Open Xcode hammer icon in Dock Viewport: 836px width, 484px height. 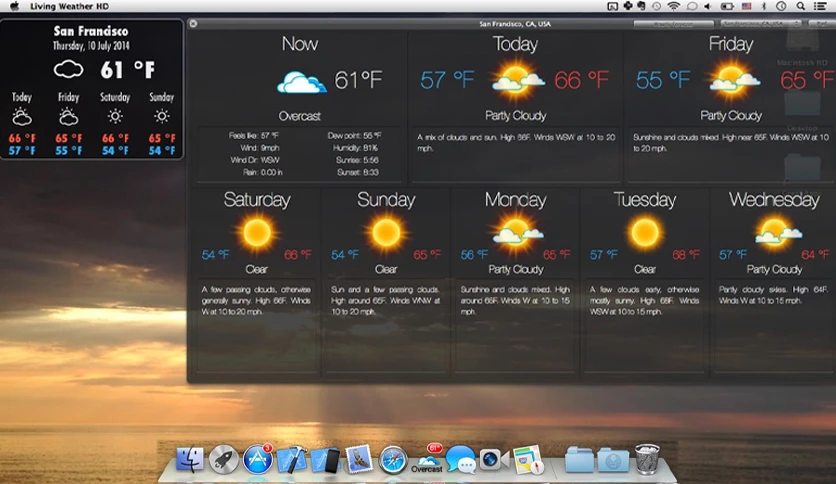click(291, 459)
